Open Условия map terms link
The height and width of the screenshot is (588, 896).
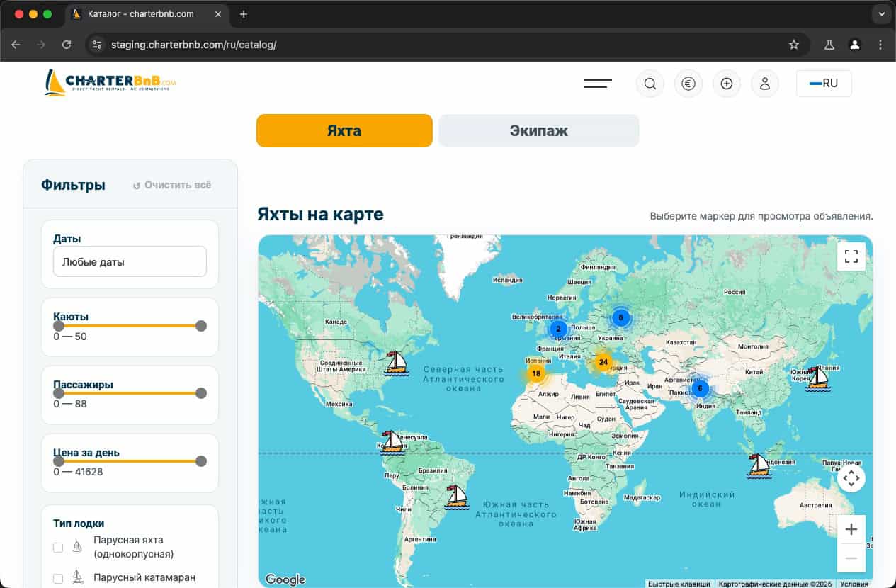854,584
